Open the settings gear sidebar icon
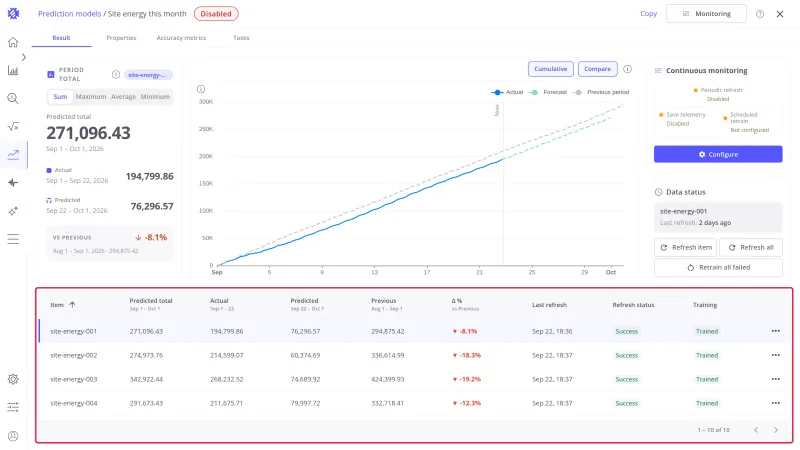 (x=13, y=379)
